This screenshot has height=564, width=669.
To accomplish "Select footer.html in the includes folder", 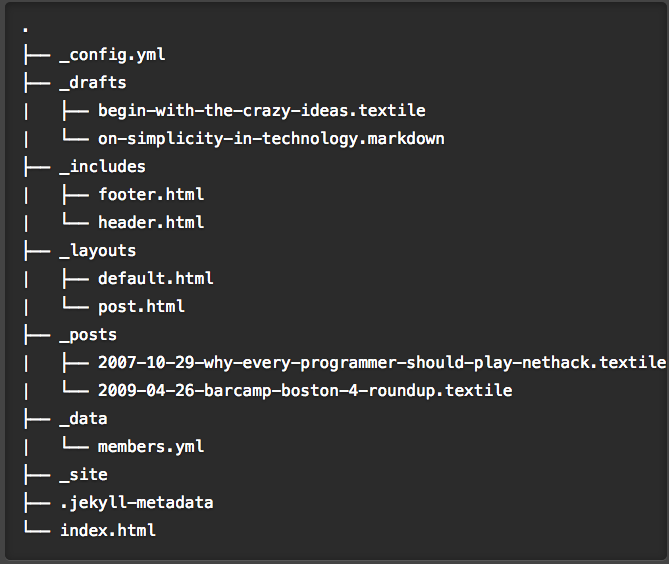I will [x=151, y=195].
